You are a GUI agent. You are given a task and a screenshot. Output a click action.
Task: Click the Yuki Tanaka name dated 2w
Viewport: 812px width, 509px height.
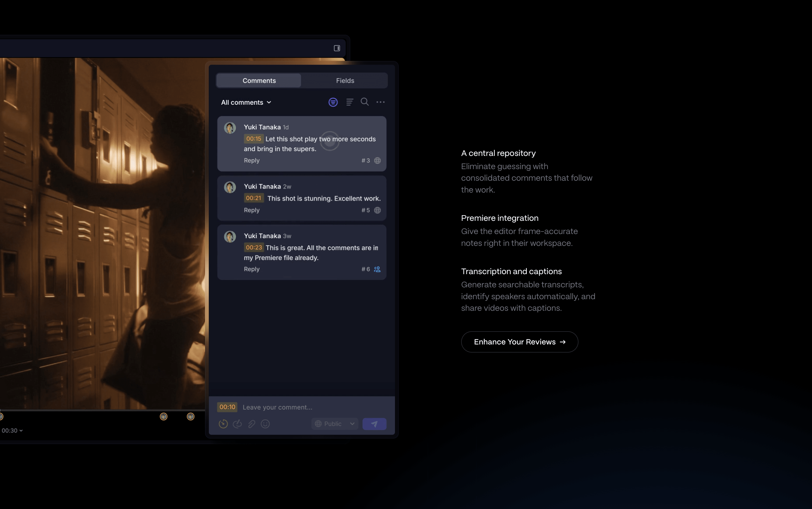(x=262, y=186)
